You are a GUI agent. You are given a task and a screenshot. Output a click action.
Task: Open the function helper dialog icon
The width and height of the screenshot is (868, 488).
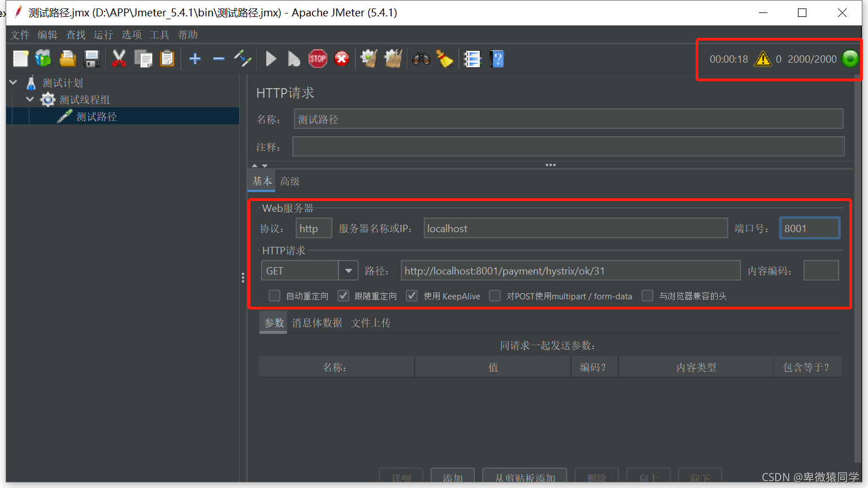(472, 59)
